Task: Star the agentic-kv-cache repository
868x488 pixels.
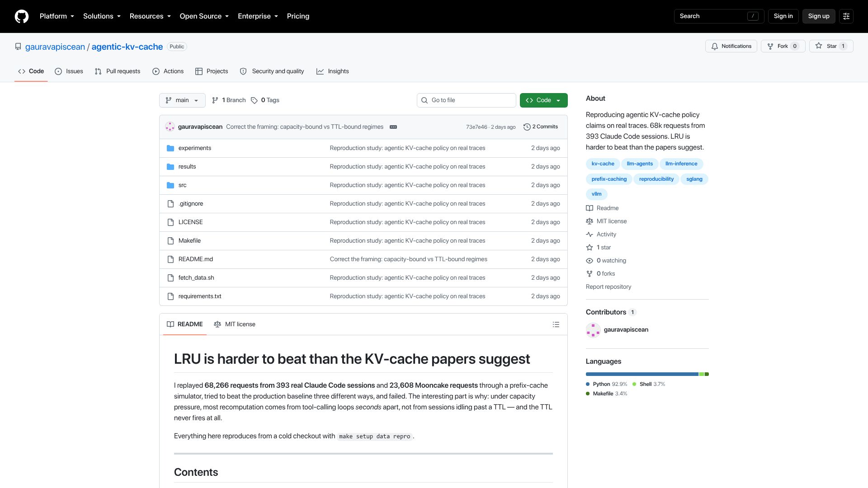Action: coord(831,46)
